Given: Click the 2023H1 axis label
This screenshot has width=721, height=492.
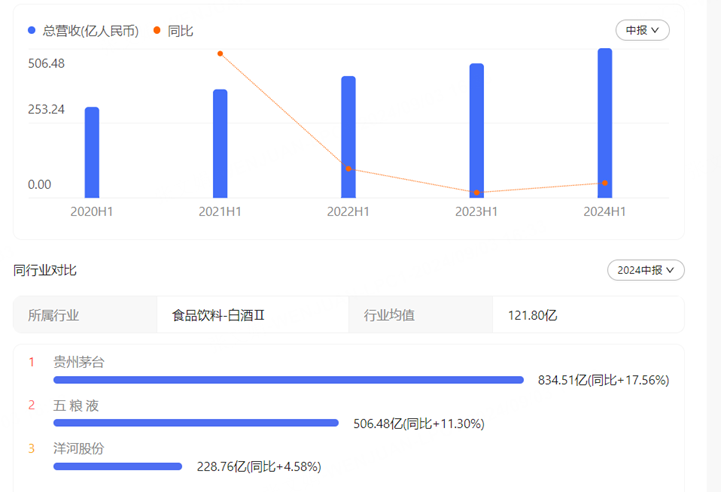Looking at the screenshot, I should pos(477,212).
